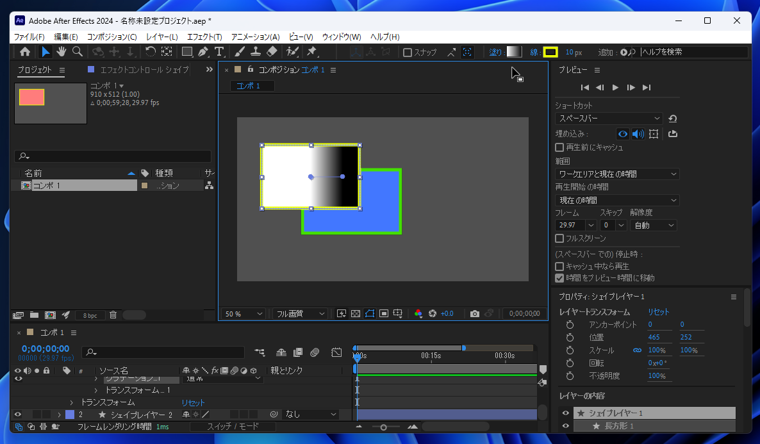The image size is (760, 444).
Task: Select the Zoom magnifier tool
Action: pyautogui.click(x=78, y=52)
